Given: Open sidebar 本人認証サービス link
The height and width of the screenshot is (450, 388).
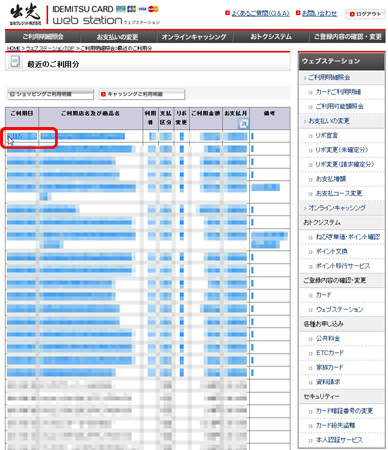Looking at the screenshot, I should pyautogui.click(x=339, y=440).
